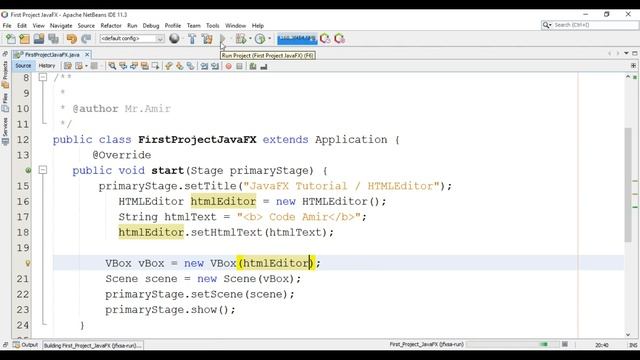Open the Run menu
Viewport: 640px width, 360px height.
pyautogui.click(x=132, y=25)
